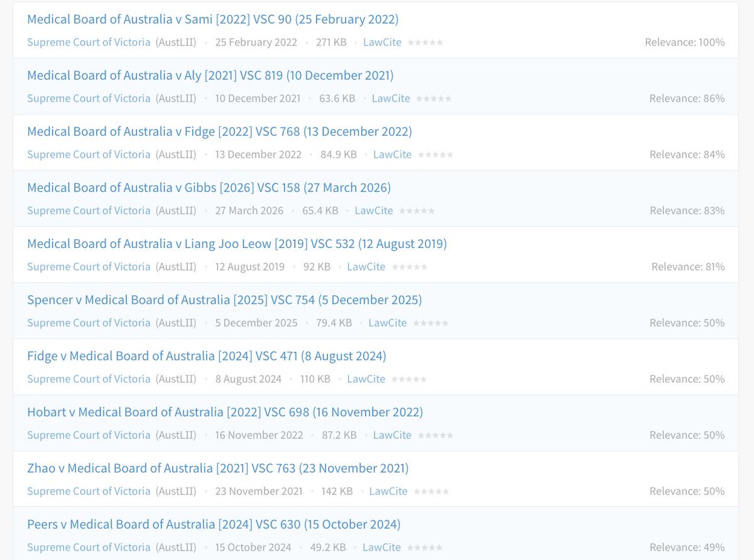The height and width of the screenshot is (560, 754).
Task: Click Supreme Court of Victoria under Spencer case
Action: point(89,323)
